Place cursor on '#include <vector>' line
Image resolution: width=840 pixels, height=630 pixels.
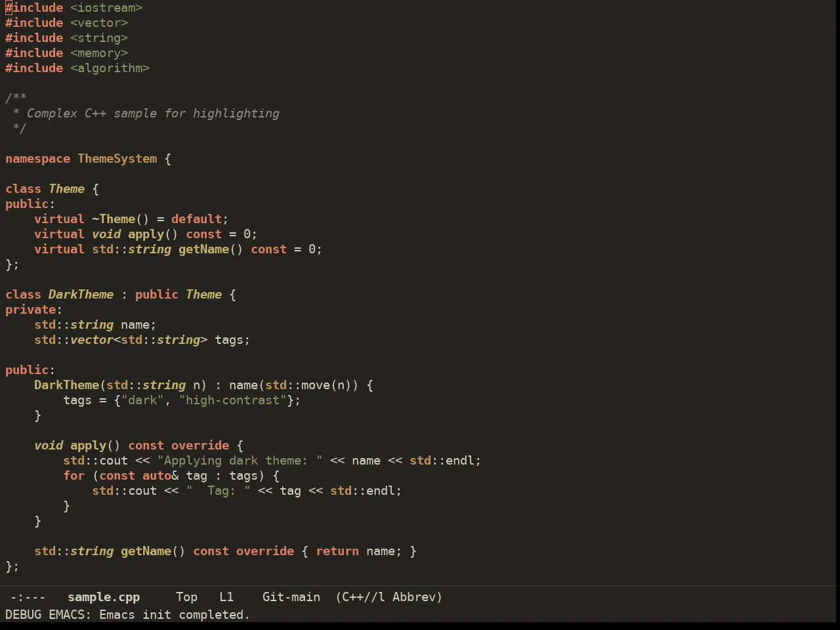(x=67, y=23)
